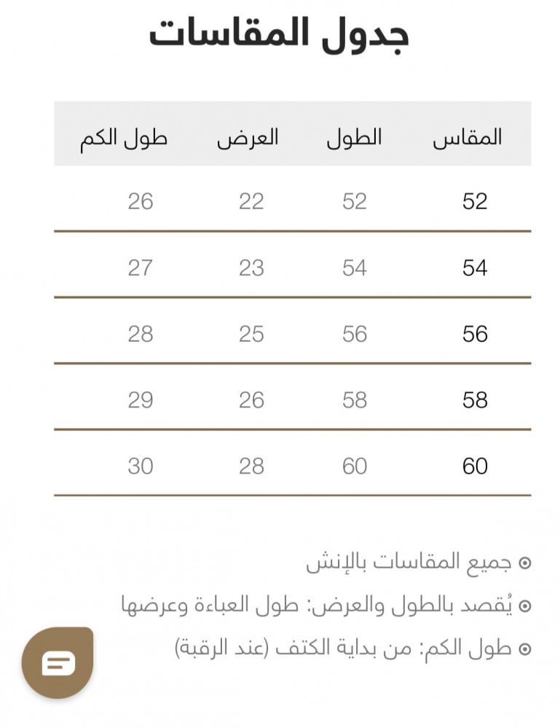Click the طول الكم shoulder note
This screenshot has width=560, height=728.
pos(343,647)
